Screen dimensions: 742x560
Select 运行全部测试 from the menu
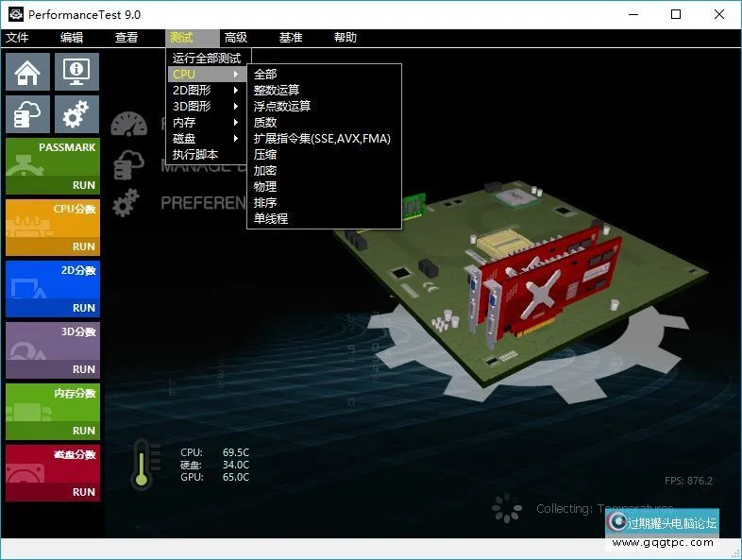[x=207, y=59]
